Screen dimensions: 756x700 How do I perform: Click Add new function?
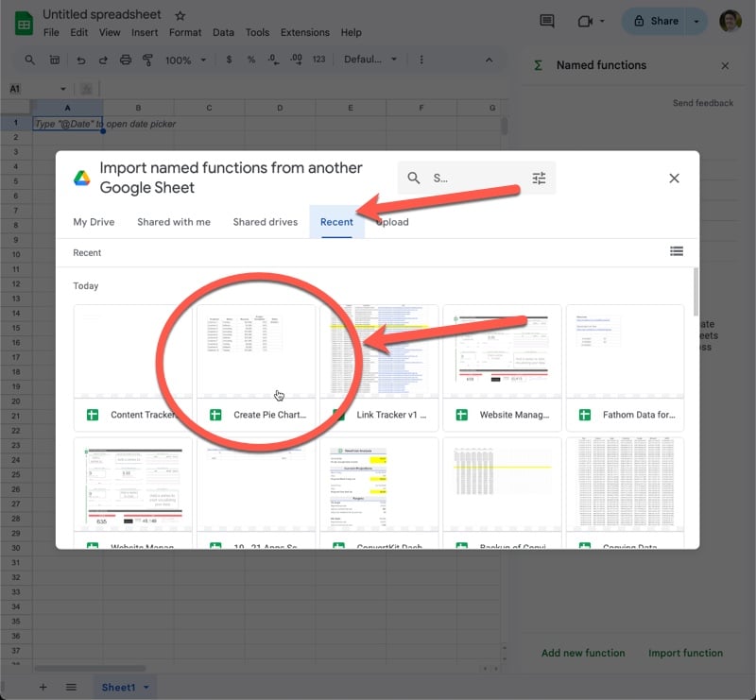coord(583,653)
